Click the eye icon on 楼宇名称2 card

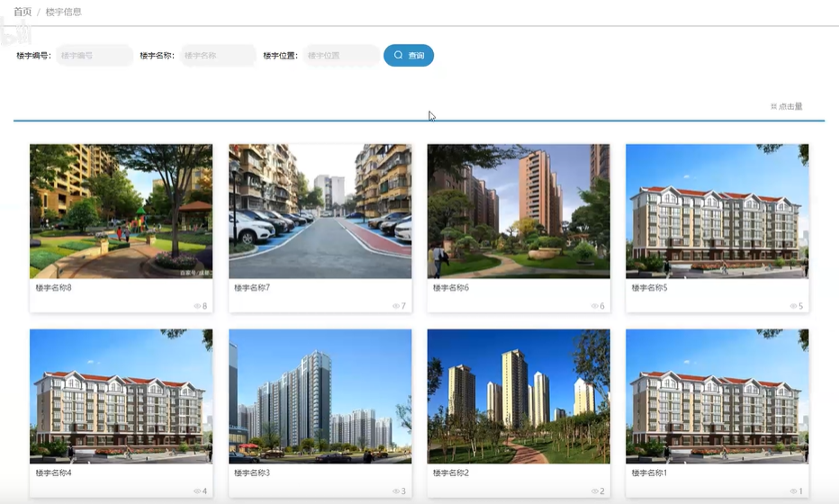pos(594,491)
